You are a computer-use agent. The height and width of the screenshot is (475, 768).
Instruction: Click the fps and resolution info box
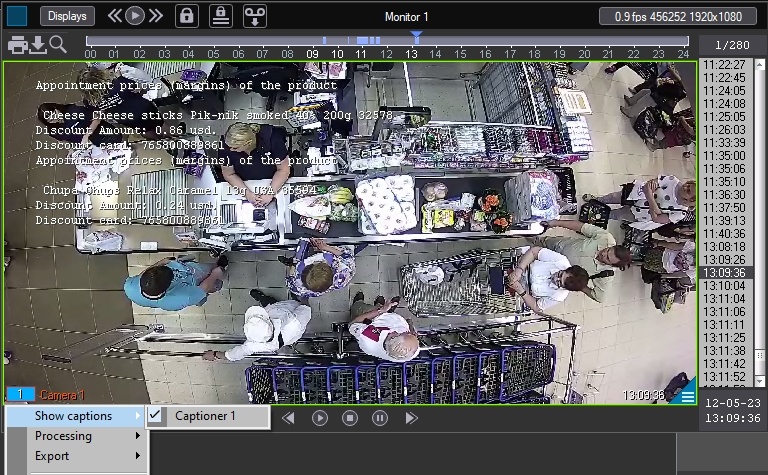point(678,17)
